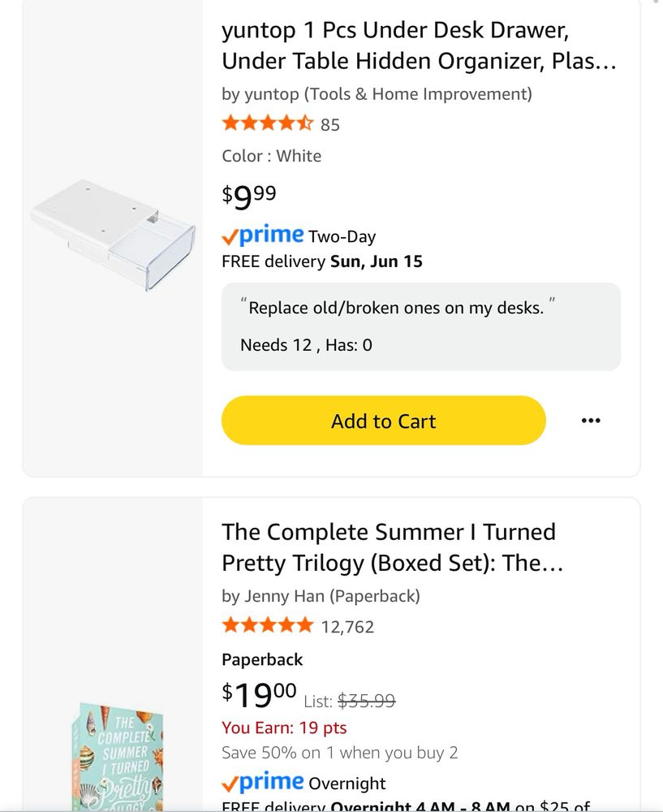Click the "You Earn: 19 pts" text

(284, 728)
